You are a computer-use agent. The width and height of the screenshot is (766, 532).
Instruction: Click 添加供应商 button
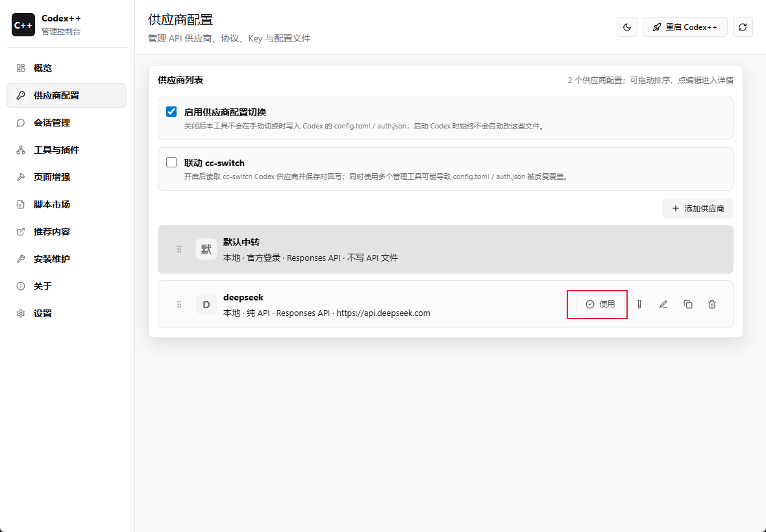[x=698, y=209]
